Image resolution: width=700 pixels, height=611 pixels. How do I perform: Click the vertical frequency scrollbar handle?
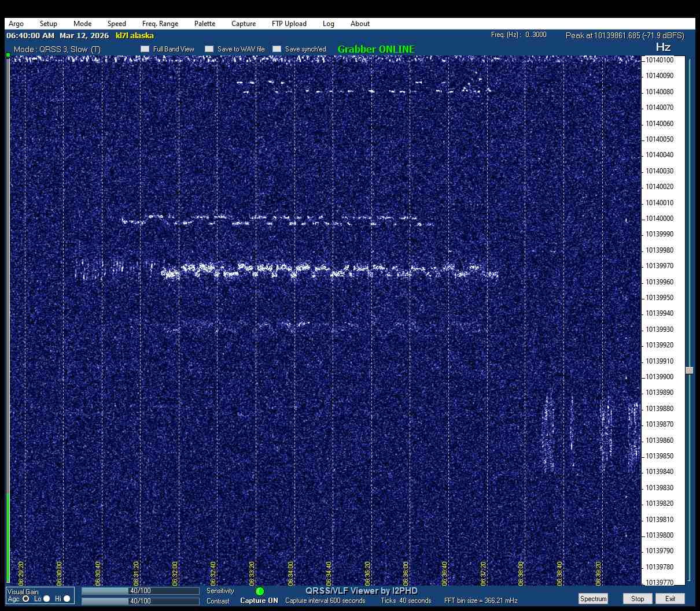pyautogui.click(x=689, y=371)
